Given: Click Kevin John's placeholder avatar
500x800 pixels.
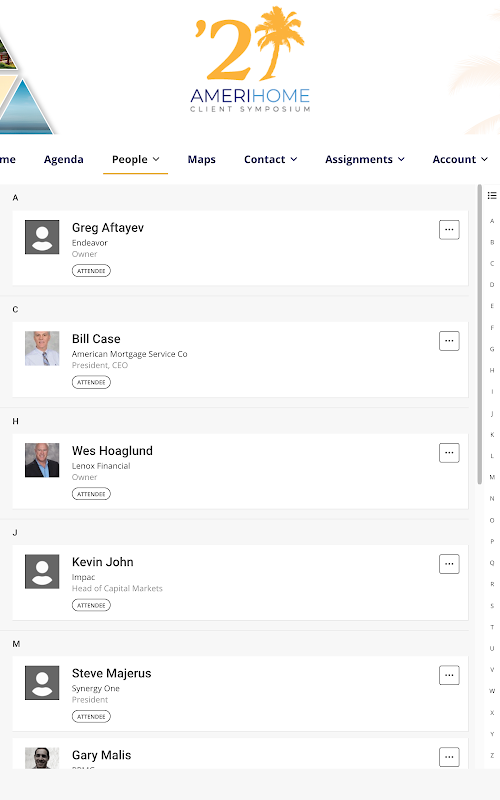Looking at the screenshot, I should 42,571.
